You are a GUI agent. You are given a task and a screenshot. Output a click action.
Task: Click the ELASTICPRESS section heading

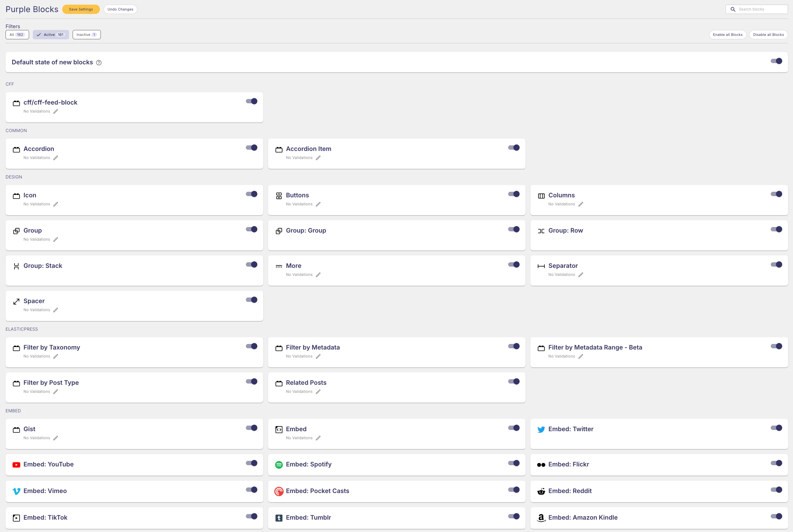coord(22,329)
